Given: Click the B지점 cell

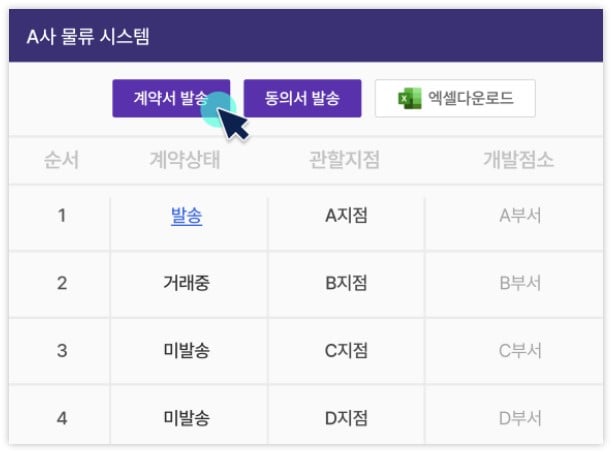Looking at the screenshot, I should [x=347, y=283].
